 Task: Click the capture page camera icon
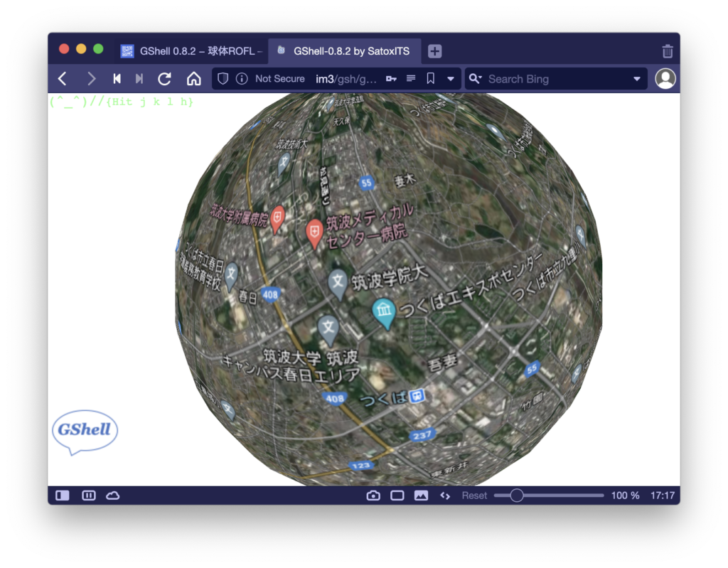[x=373, y=495]
